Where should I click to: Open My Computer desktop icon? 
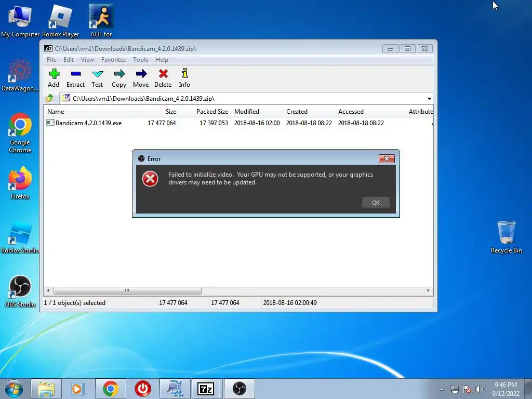[x=20, y=21]
